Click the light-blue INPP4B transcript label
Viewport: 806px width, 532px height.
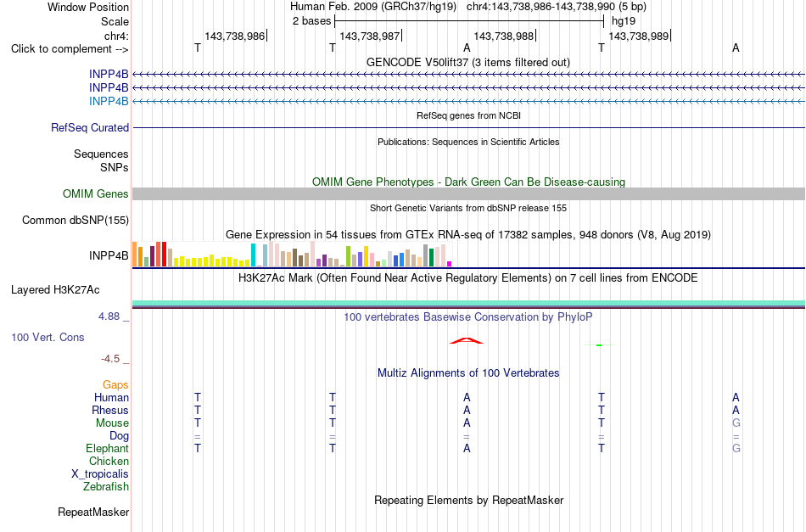click(109, 101)
